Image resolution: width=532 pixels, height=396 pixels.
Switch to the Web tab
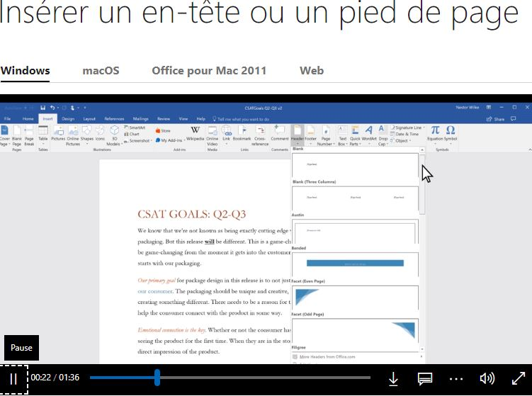[x=312, y=71]
